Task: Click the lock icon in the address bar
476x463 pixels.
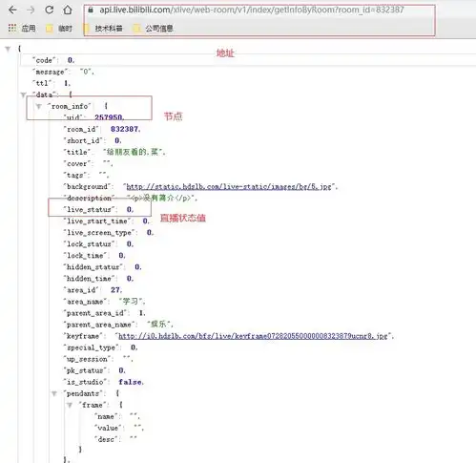Action: click(91, 10)
